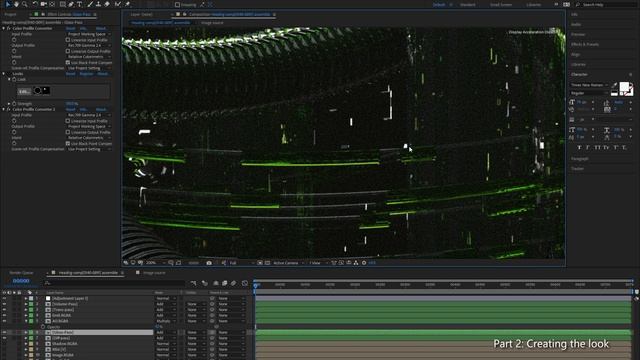The image size is (640, 360).
Task: Collapse the Color Profile Converter effect
Action: point(4,29)
